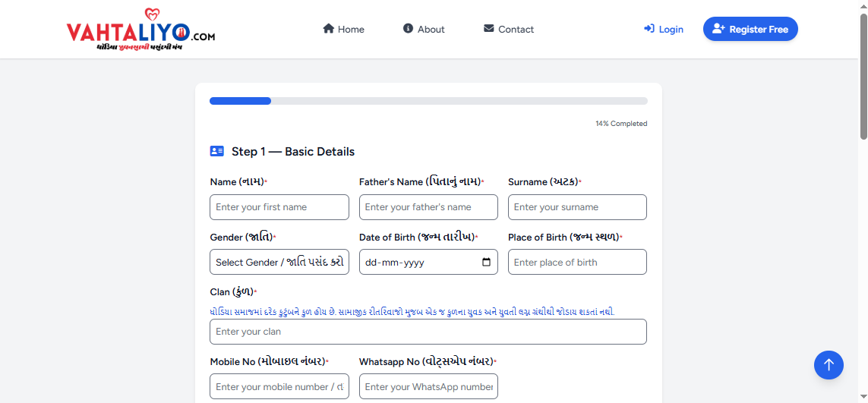
Task: Click the scroll-to-top arrow button
Action: [829, 365]
